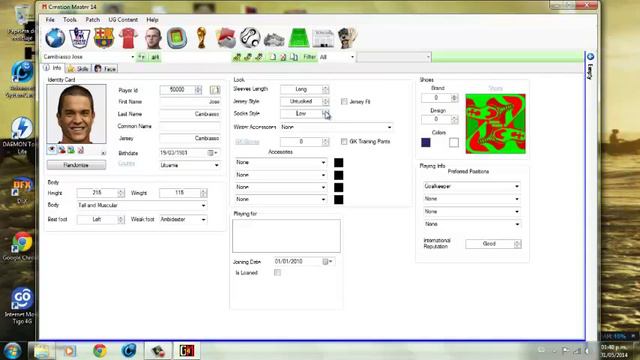Screen dimensions: 640x360
Task: Click the International Reputation stepper arrows
Action: [x=518, y=244]
